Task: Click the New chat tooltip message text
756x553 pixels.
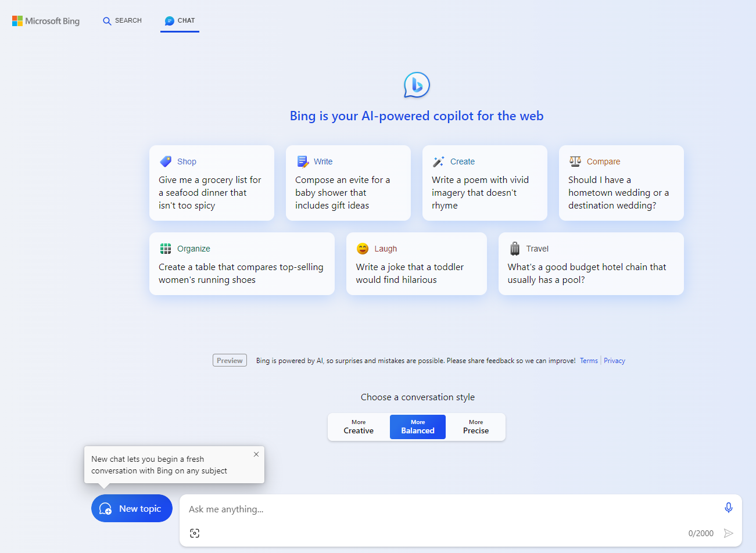Action: pos(159,465)
